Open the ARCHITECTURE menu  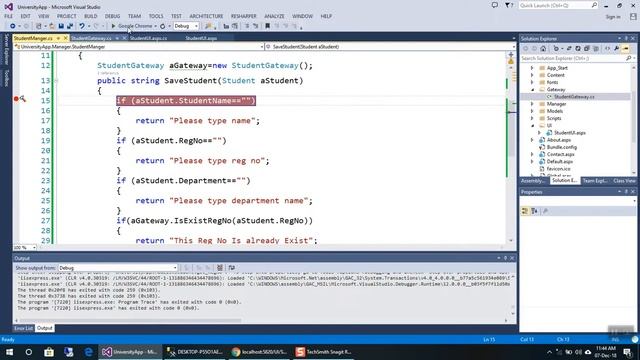click(x=206, y=16)
